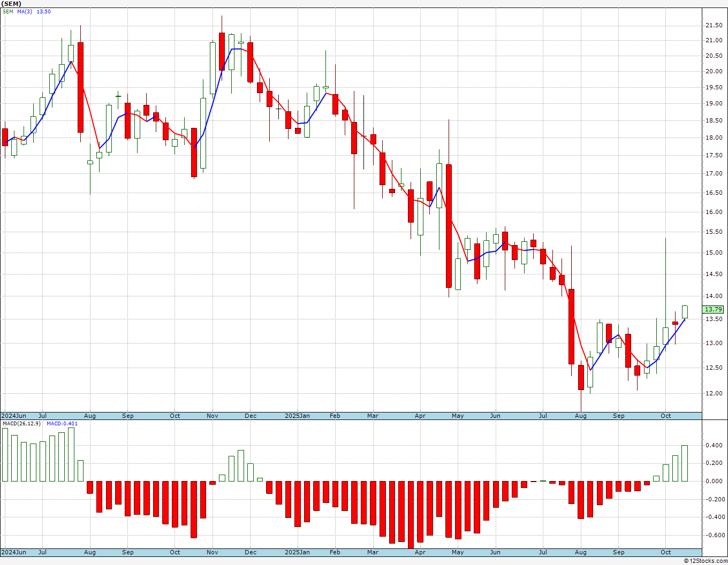728x565 pixels.
Task: Click the 13.00 price axis label
Action: point(713,343)
